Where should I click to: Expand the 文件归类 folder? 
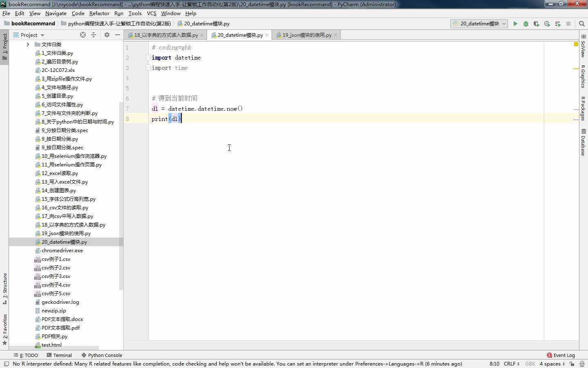(x=28, y=44)
